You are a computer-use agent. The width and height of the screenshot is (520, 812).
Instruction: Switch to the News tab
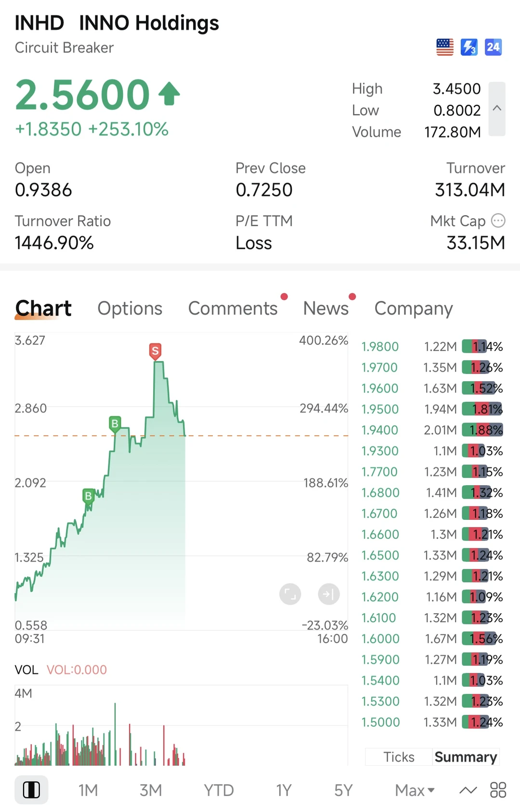pyautogui.click(x=326, y=308)
